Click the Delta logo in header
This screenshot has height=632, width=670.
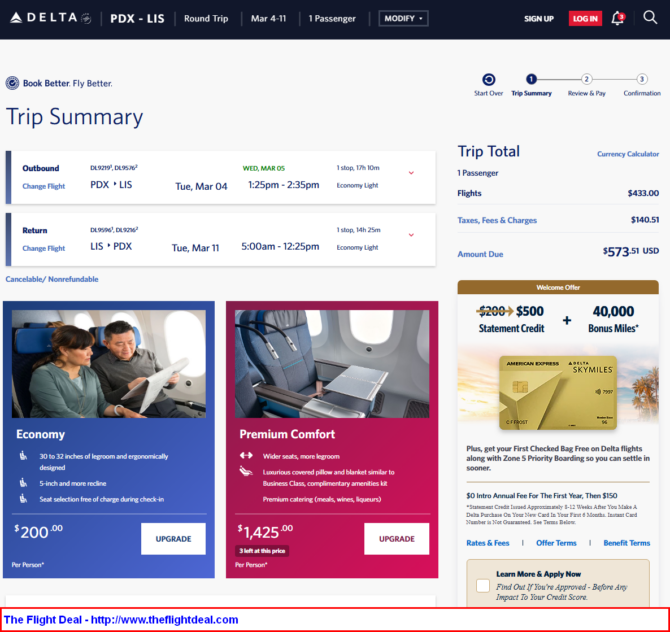click(50, 18)
